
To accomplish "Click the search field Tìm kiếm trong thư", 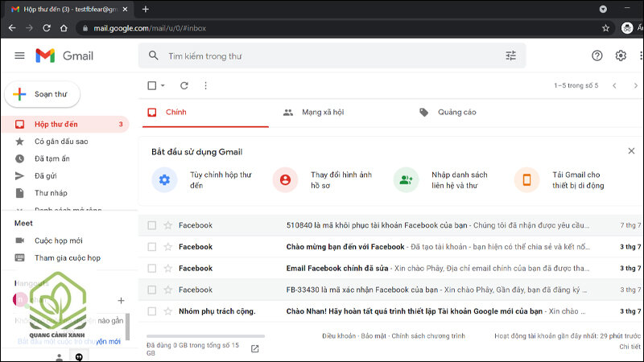I will tap(332, 56).
